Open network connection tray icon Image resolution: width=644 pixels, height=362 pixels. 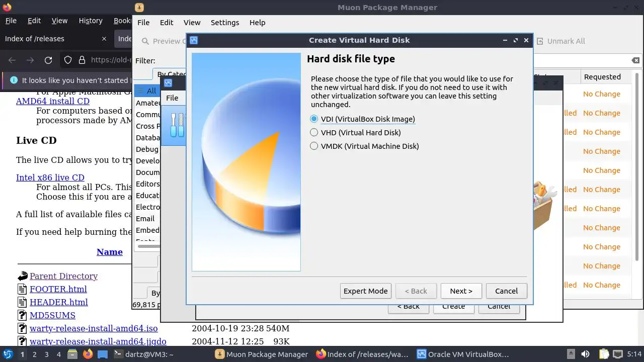(x=618, y=354)
